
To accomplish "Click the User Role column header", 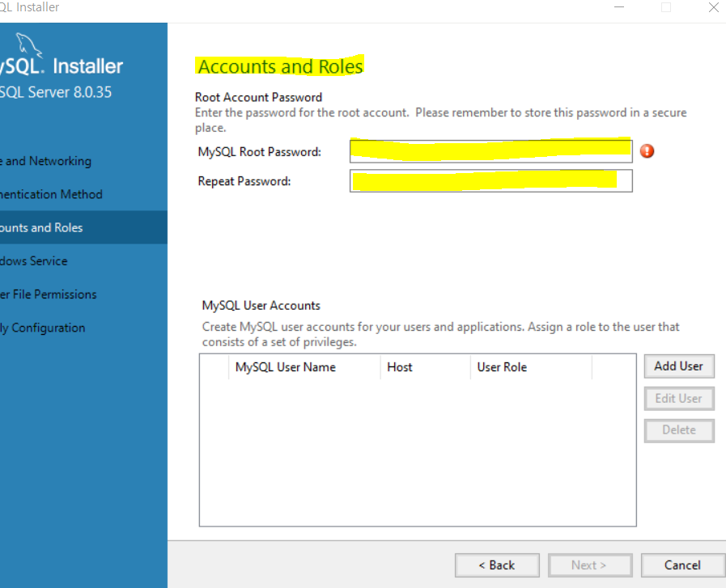I will (x=531, y=367).
